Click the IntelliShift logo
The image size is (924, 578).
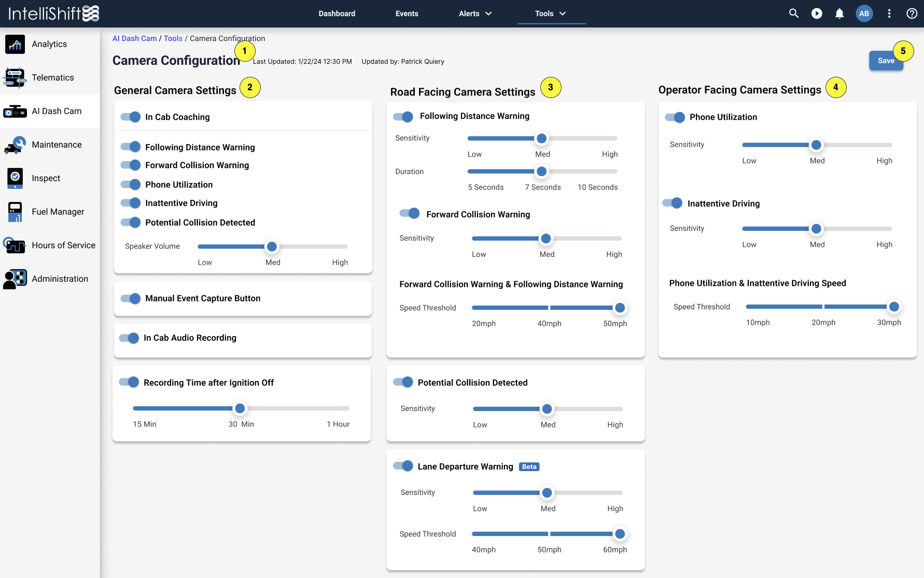click(x=54, y=13)
